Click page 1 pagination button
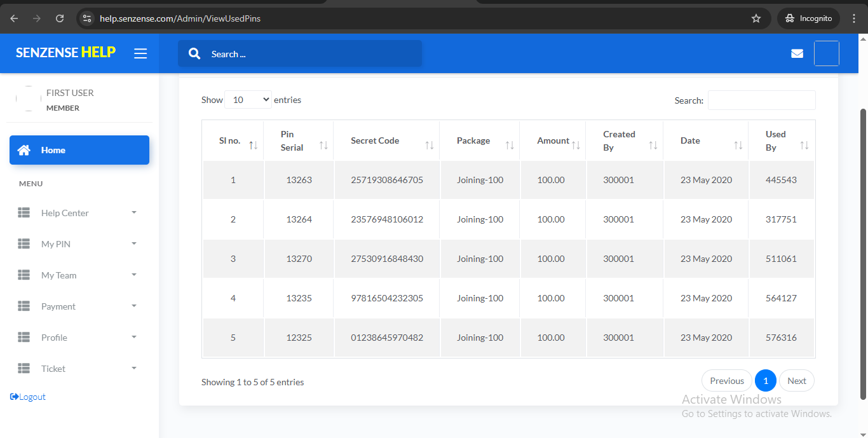This screenshot has width=868, height=438. click(766, 381)
